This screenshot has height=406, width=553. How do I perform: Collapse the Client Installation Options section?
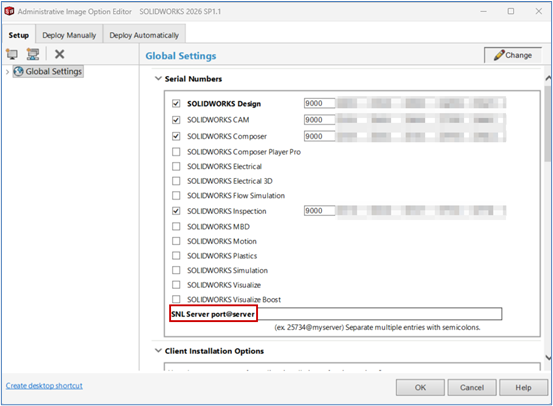pos(158,351)
